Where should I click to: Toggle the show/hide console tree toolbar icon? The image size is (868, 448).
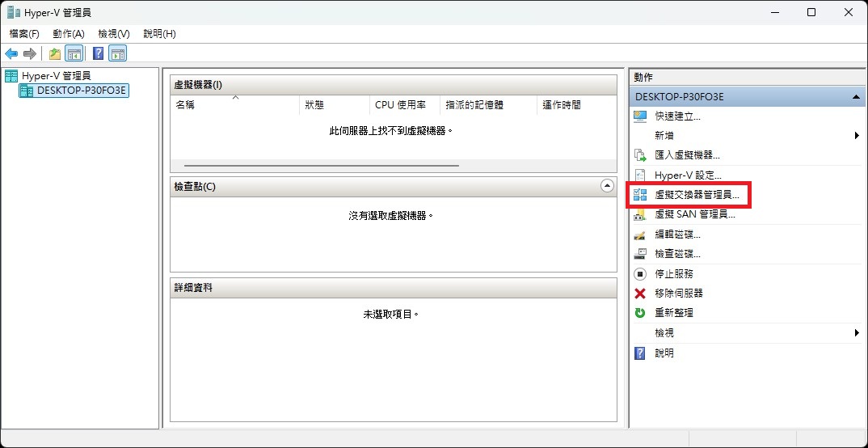[x=74, y=53]
